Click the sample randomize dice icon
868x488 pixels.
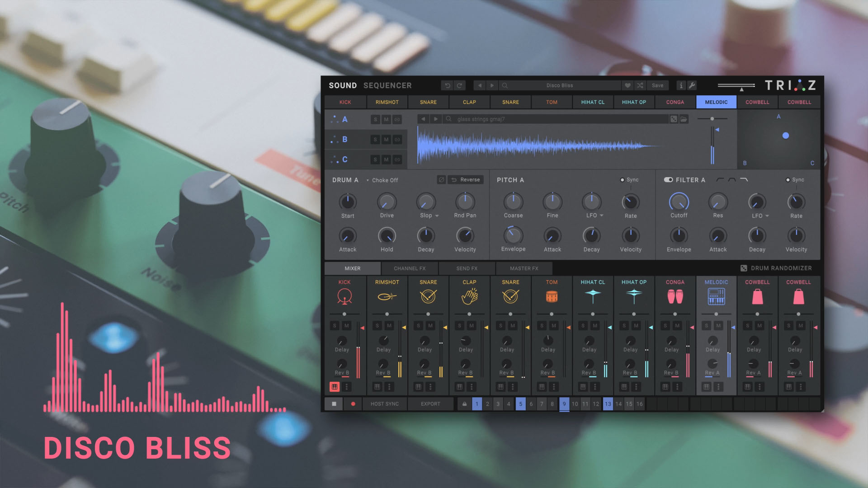[x=674, y=119]
